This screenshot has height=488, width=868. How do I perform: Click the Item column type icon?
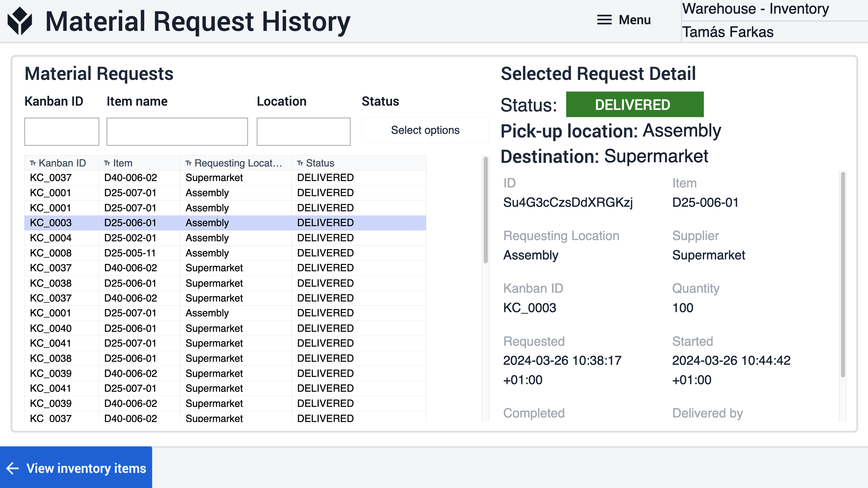[x=107, y=163]
